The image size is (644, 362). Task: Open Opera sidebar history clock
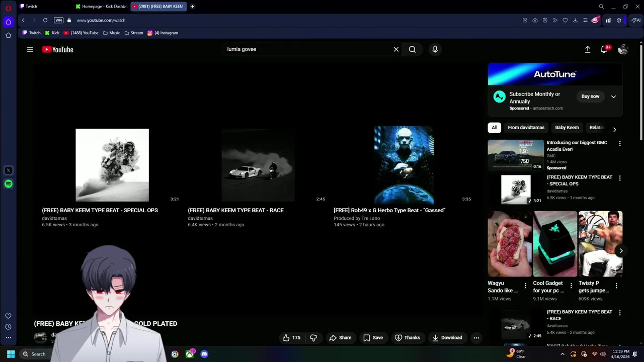pyautogui.click(x=8, y=327)
